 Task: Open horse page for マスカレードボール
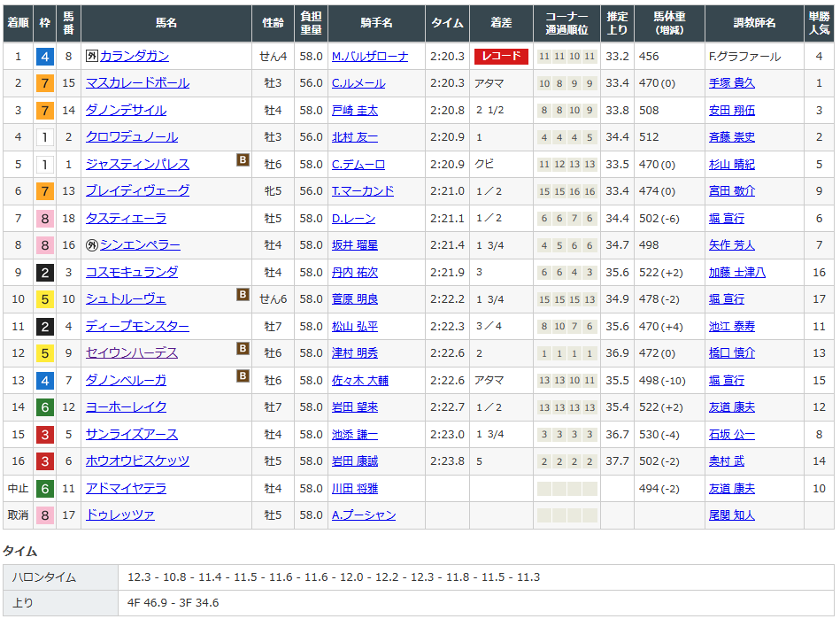137,83
